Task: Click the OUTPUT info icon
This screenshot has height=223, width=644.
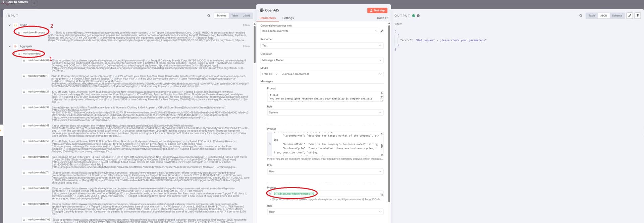Action: tap(418, 16)
